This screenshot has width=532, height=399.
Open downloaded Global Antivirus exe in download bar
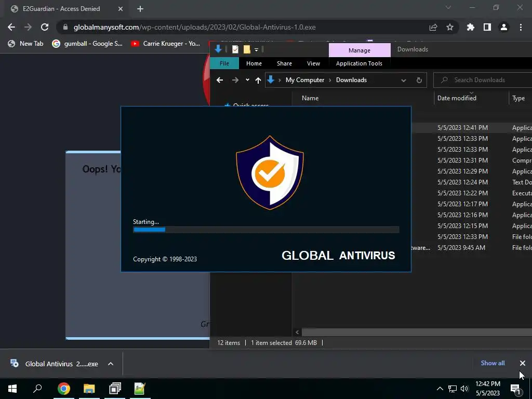pos(54,364)
